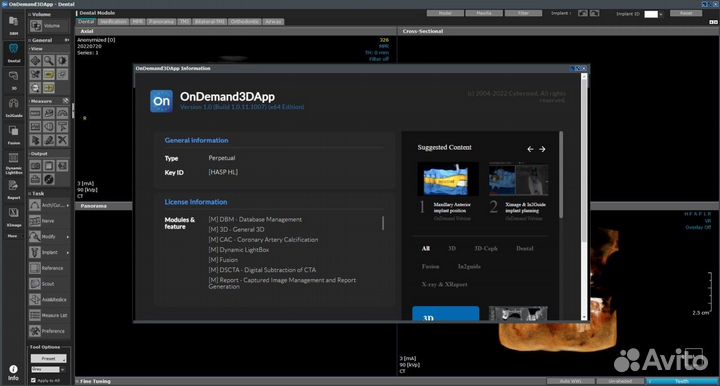Image resolution: width=720 pixels, height=386 pixels.
Task: Switch to the MPR tab
Action: click(137, 22)
